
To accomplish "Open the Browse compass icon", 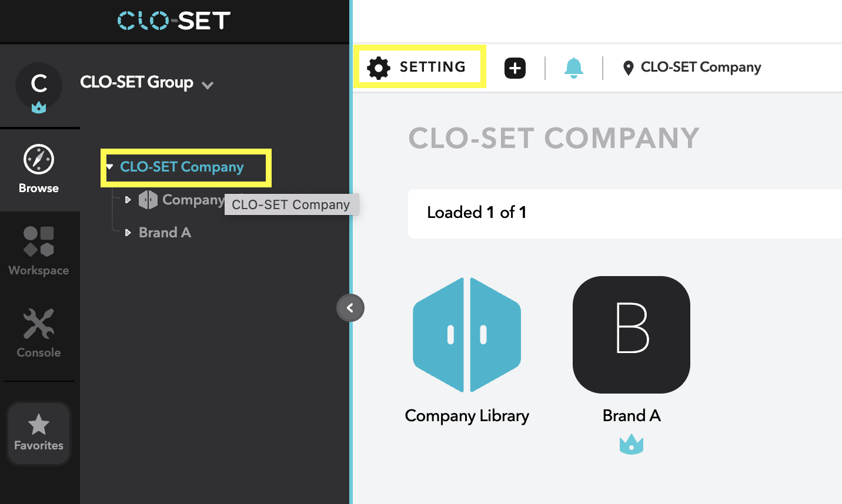I will tap(39, 160).
